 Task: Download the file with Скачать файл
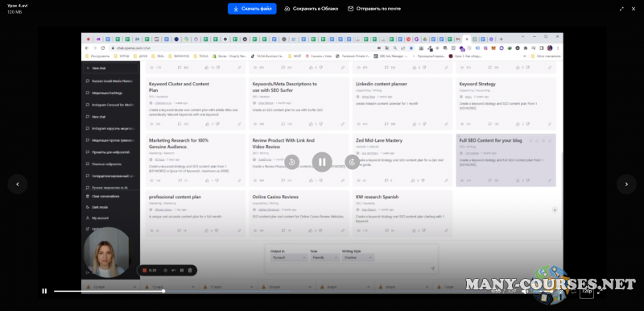click(252, 9)
